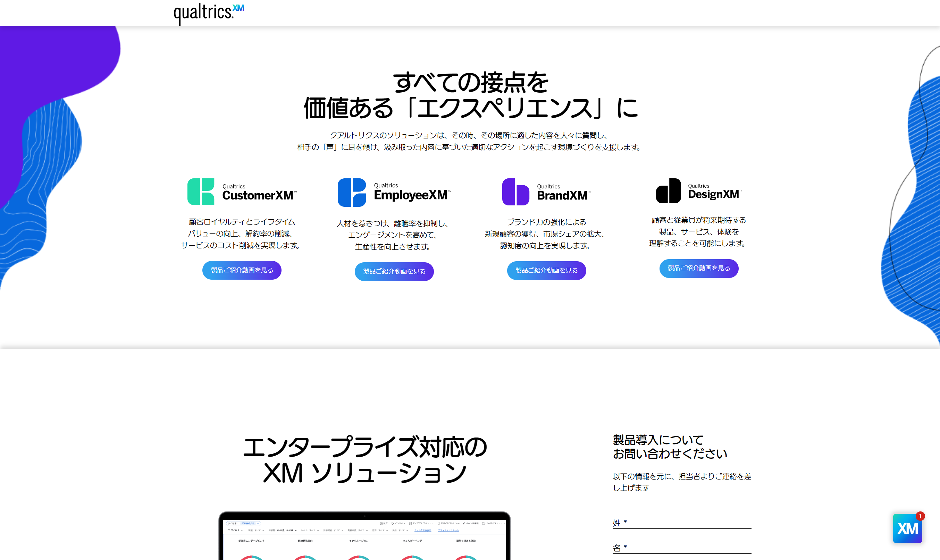Click the description 'ブランド力の強化による'
Image resolution: width=940 pixels, height=560 pixels.
point(546,222)
